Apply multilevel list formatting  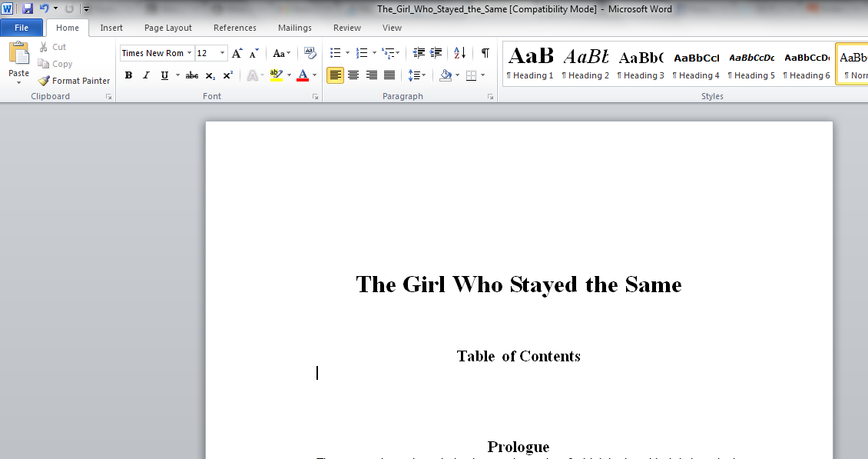tap(388, 53)
